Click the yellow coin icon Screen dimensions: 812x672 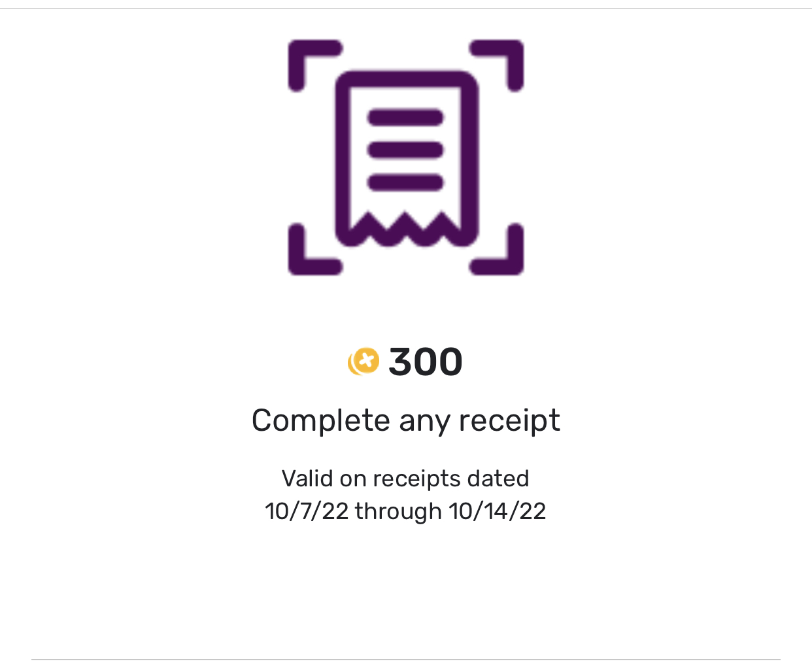[364, 361]
